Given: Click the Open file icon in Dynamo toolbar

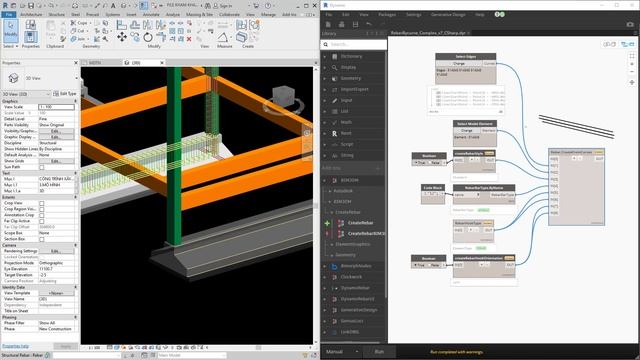Looking at the screenshot, I should point(342,24).
